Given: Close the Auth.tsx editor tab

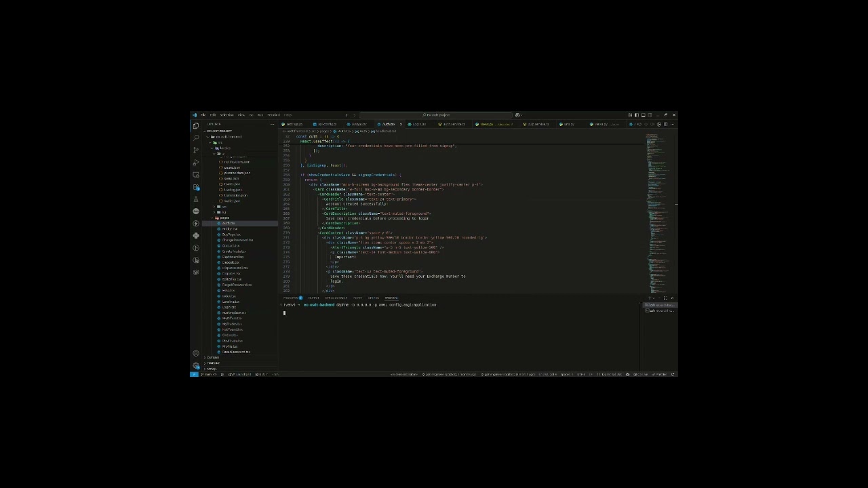Looking at the screenshot, I should (x=401, y=124).
